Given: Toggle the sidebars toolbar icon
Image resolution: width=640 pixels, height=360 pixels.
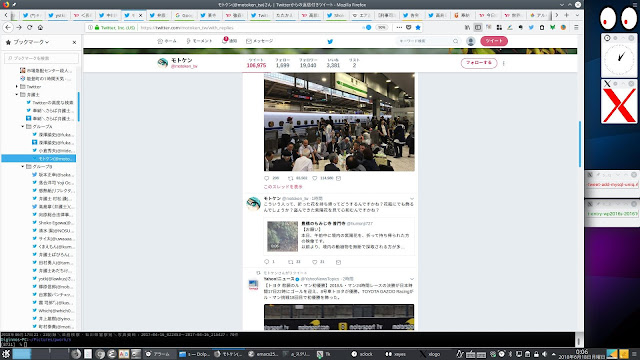Looking at the screenshot, I should coord(478,27).
